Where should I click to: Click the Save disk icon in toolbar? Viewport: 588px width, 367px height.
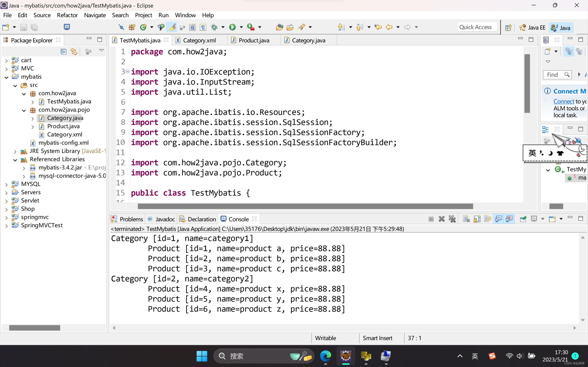pyautogui.click(x=23, y=27)
